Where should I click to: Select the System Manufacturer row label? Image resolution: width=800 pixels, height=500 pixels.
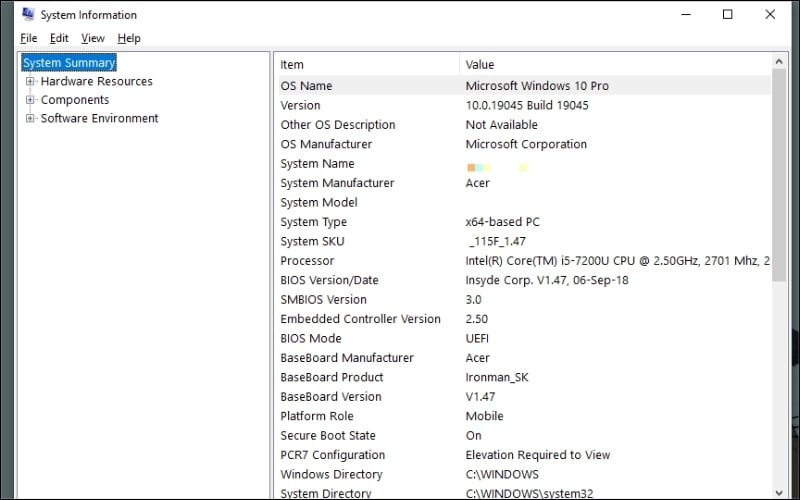[337, 183]
